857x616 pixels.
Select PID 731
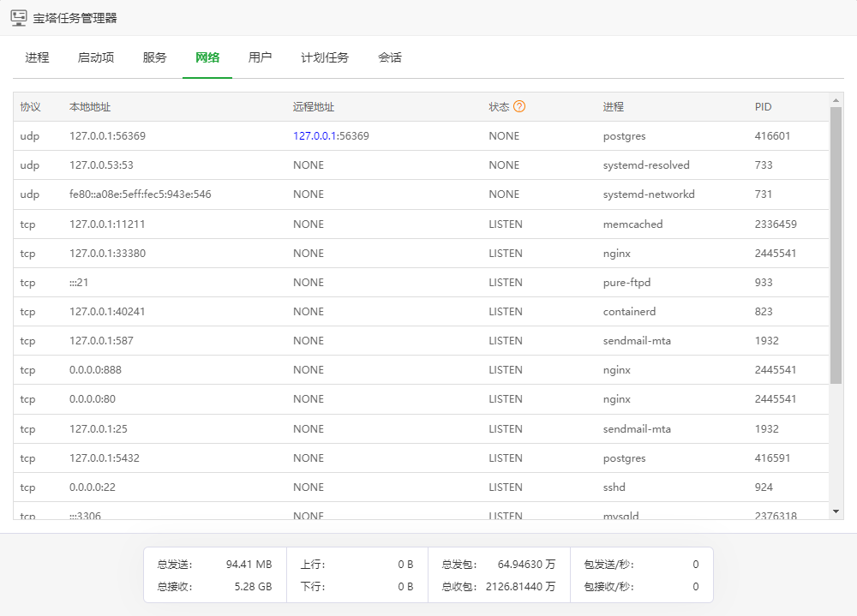point(763,194)
